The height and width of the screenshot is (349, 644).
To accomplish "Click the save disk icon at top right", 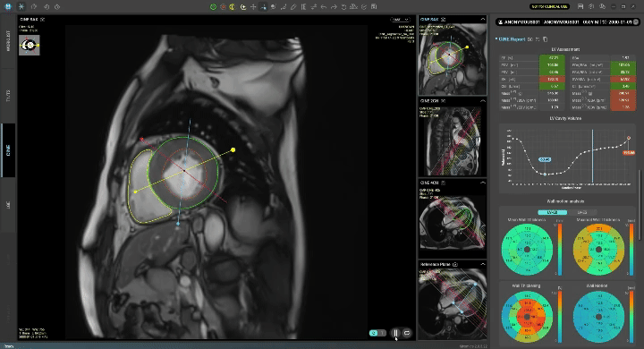I will [x=580, y=6].
